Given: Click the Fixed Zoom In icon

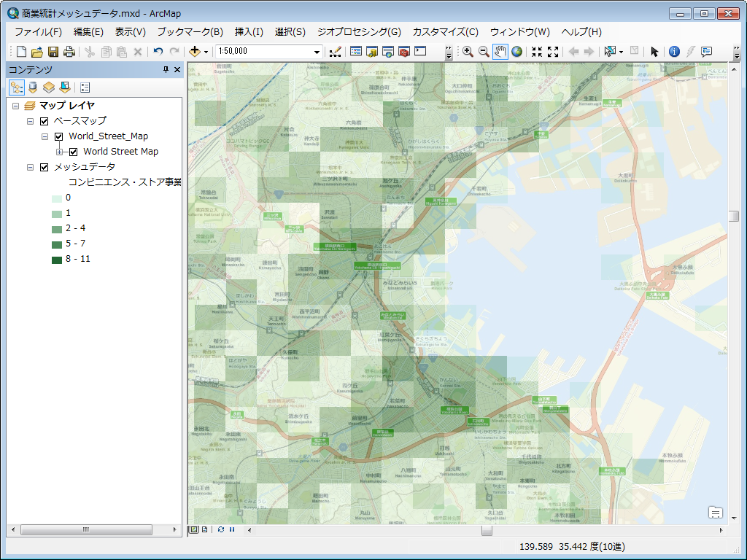Looking at the screenshot, I should [537, 52].
